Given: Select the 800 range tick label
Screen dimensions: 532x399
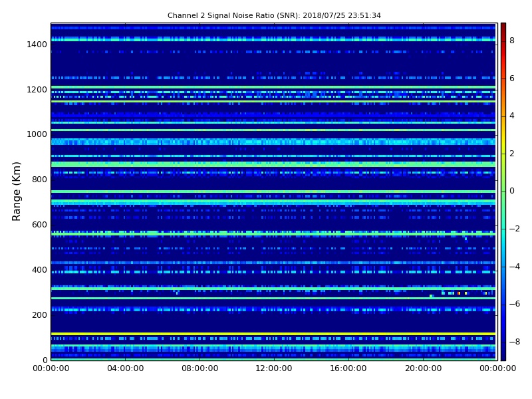Looking at the screenshot, I should coord(39,180).
